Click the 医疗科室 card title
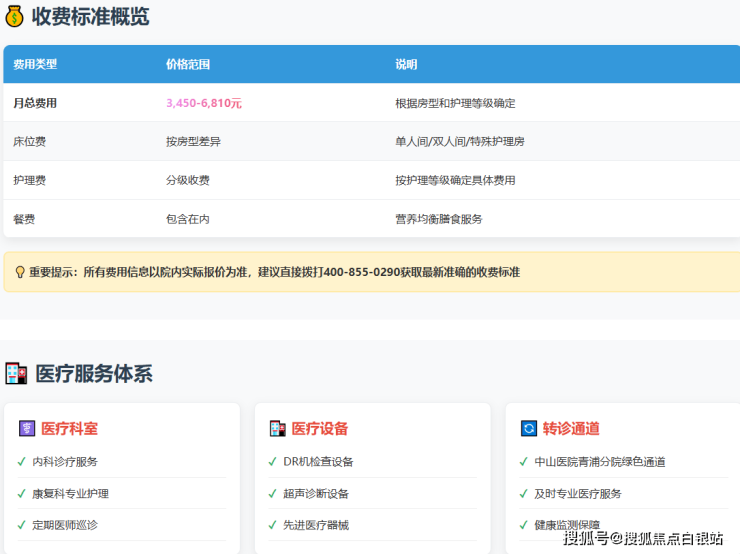Viewport: 740px width, 554px height. [69, 429]
